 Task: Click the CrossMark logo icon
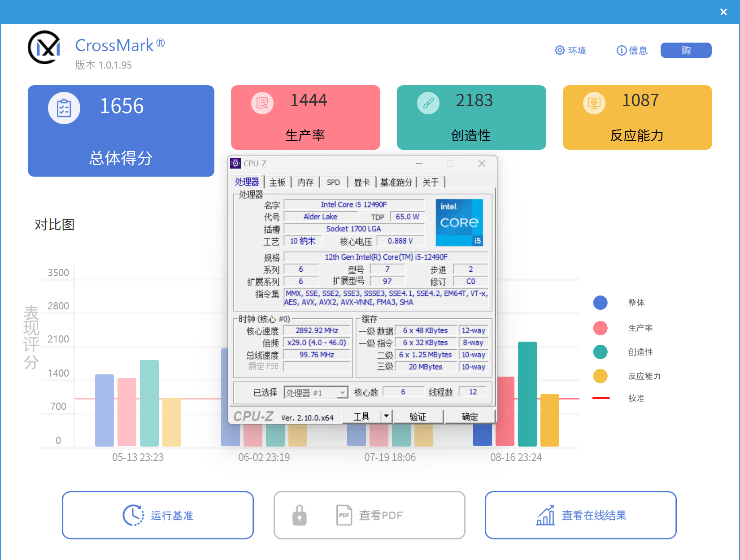click(x=44, y=47)
